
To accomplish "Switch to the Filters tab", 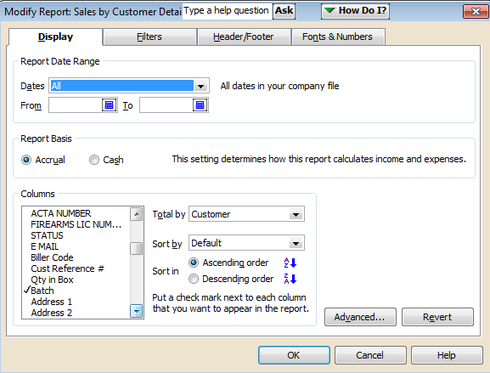I will tap(149, 37).
